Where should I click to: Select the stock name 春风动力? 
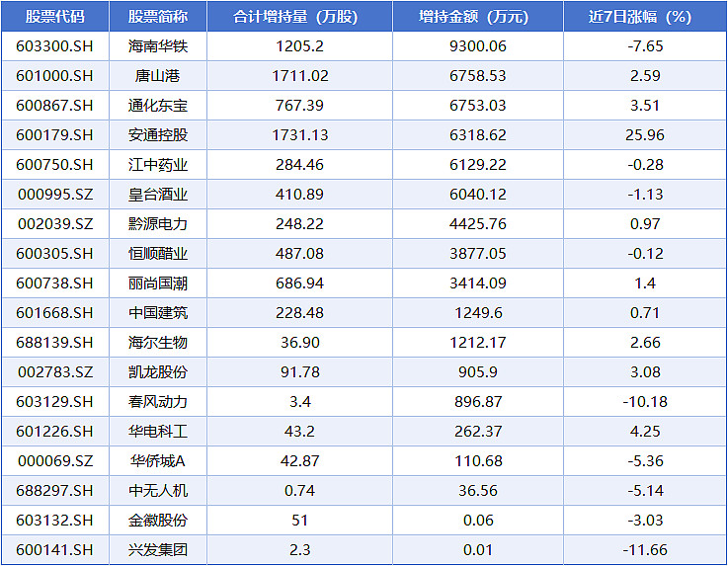tap(158, 402)
